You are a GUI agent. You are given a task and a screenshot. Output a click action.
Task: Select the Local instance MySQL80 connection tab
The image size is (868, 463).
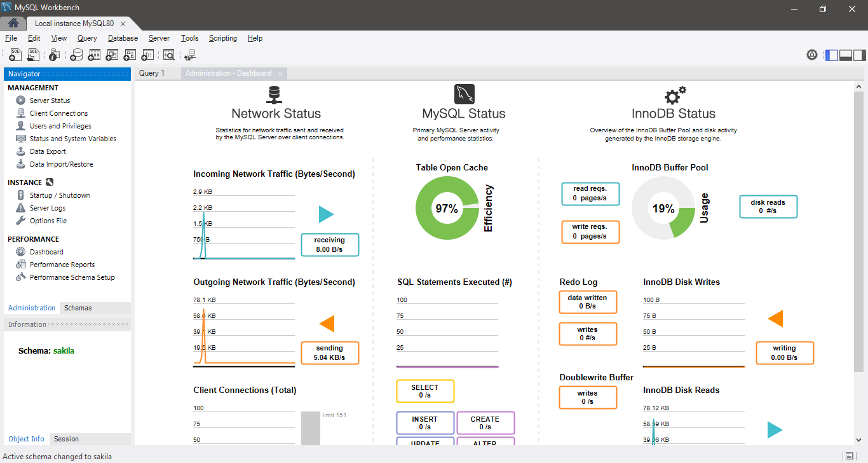75,24
